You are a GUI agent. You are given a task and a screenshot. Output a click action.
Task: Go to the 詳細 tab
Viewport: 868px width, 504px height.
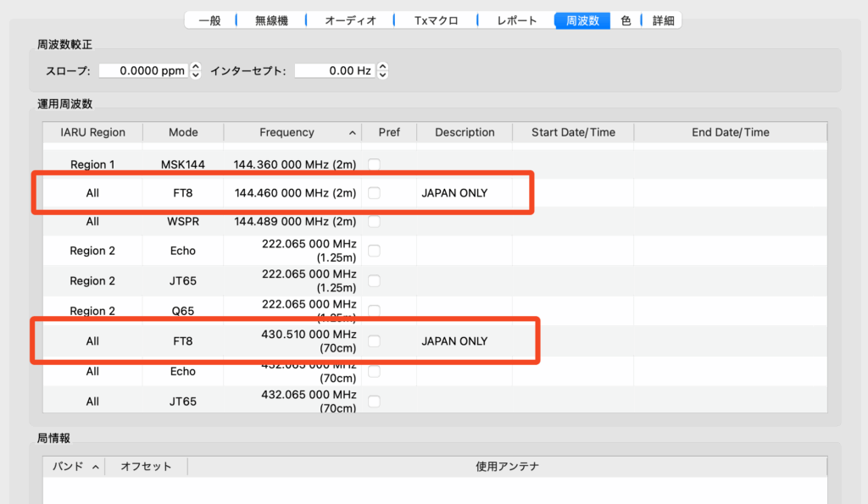click(x=663, y=20)
